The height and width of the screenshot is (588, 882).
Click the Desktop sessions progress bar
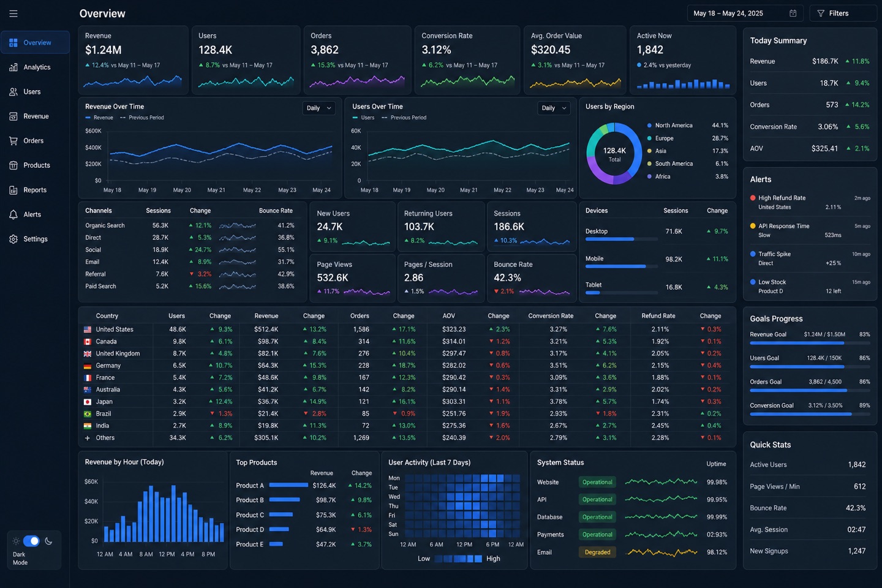click(x=621, y=239)
